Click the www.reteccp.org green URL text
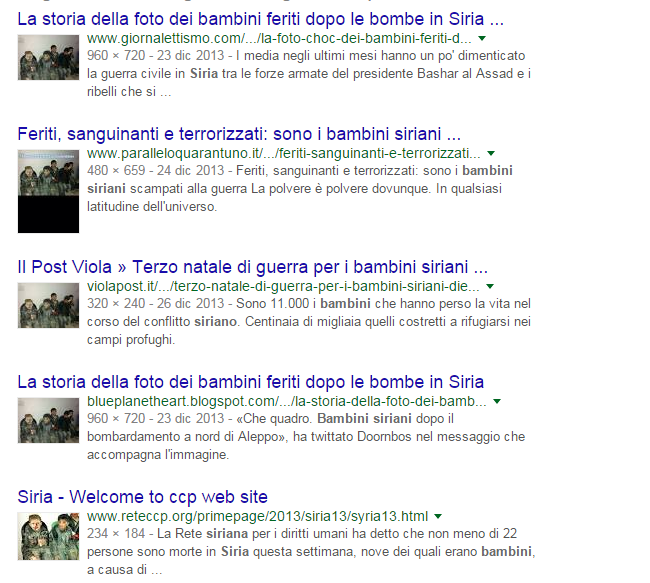This screenshot has height=583, width=650. click(x=257, y=516)
